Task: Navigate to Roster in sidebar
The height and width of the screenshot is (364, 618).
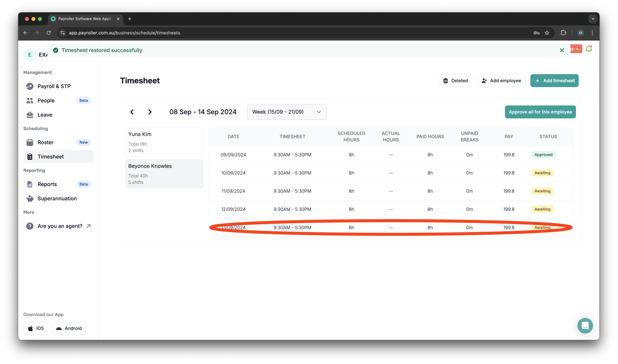Action: (45, 143)
